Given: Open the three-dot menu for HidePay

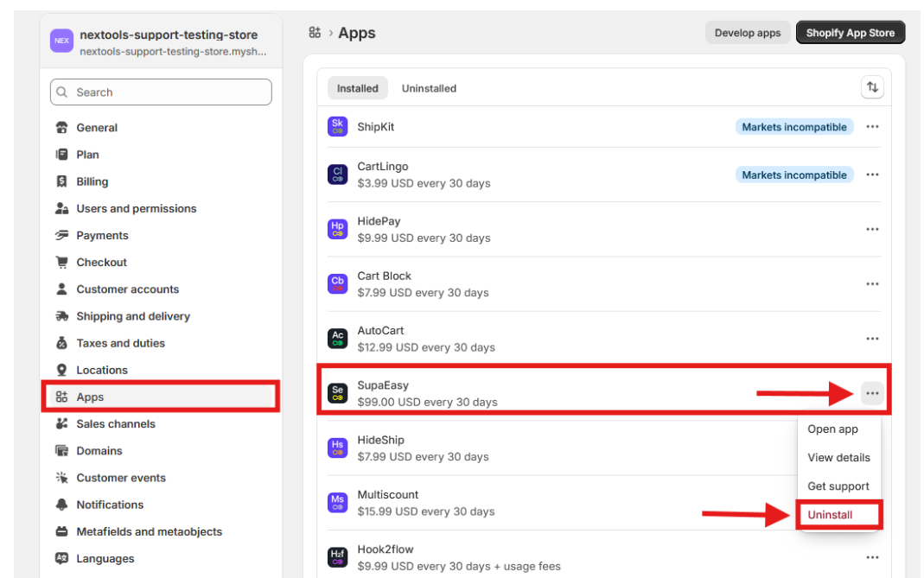Looking at the screenshot, I should (x=872, y=229).
